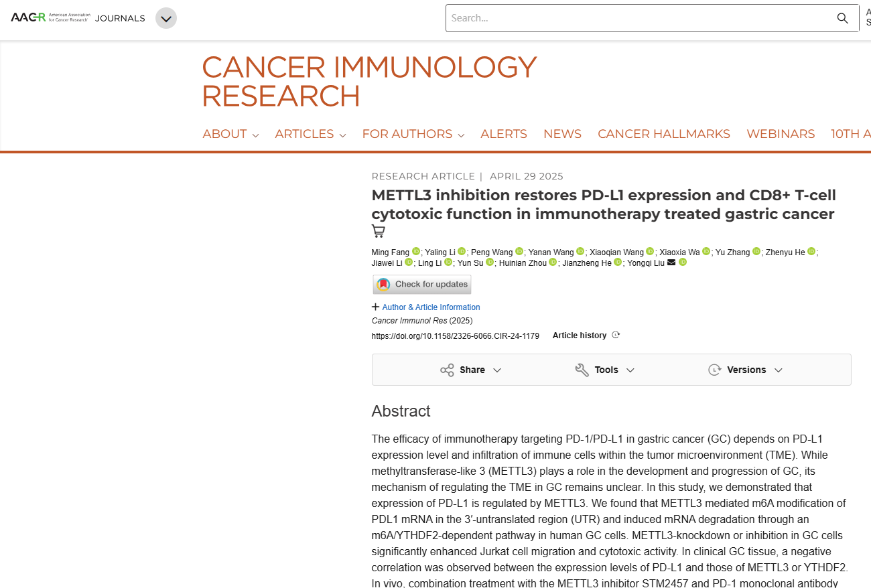The height and width of the screenshot is (588, 871).
Task: Click the envelope icon next to Yongqi Liu
Action: pos(671,263)
